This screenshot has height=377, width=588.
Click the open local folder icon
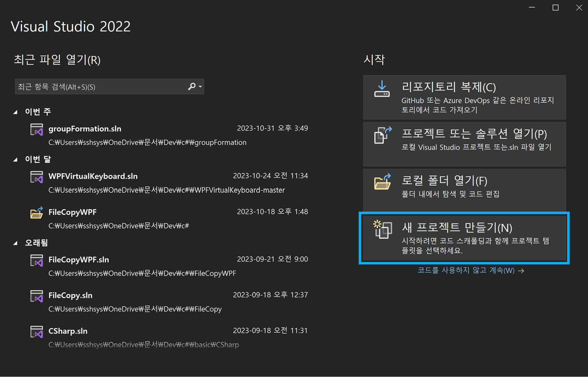[383, 182]
